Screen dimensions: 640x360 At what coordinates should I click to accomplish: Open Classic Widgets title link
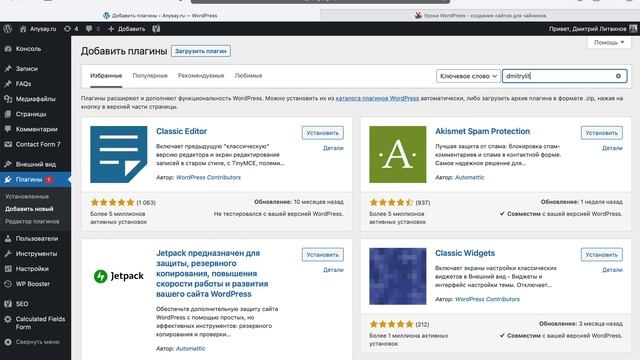coord(465,253)
